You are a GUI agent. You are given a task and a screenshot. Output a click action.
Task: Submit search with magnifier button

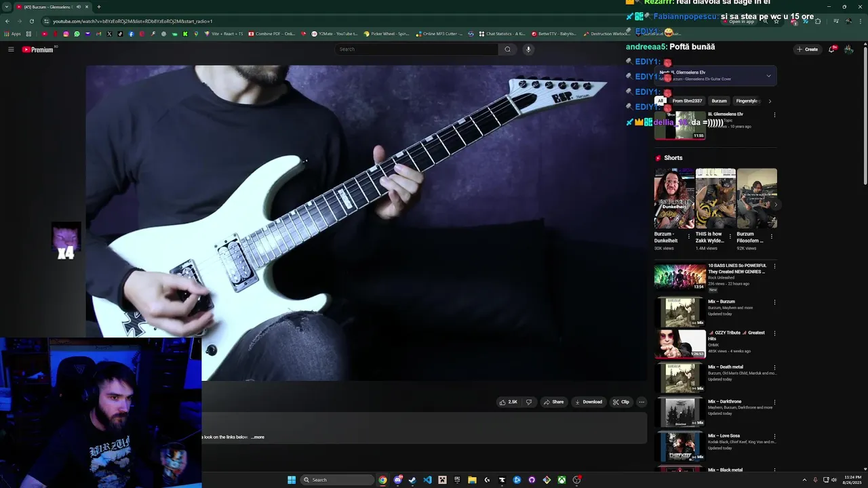click(507, 49)
